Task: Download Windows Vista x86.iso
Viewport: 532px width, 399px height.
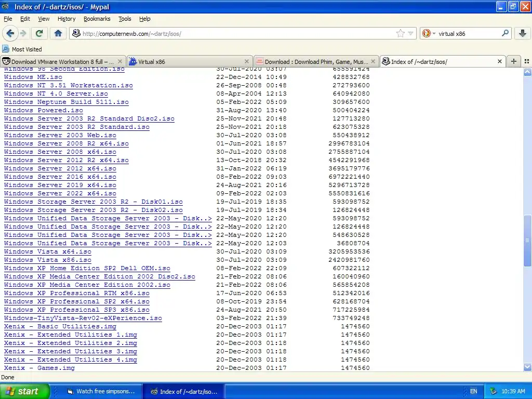Action: 48,260
